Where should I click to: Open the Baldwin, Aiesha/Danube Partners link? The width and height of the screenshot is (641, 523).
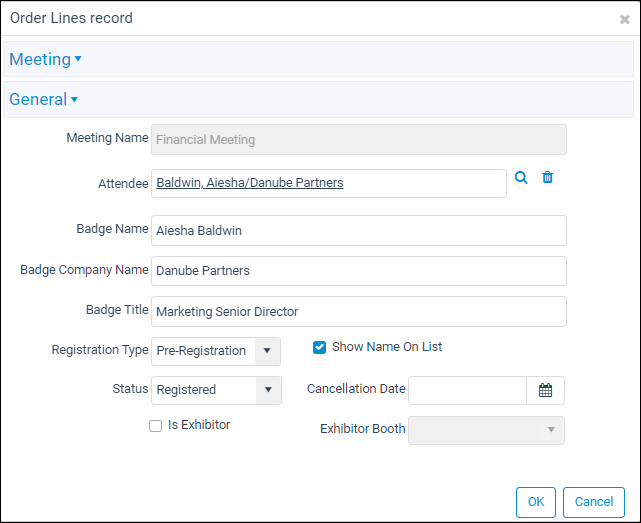click(x=250, y=182)
